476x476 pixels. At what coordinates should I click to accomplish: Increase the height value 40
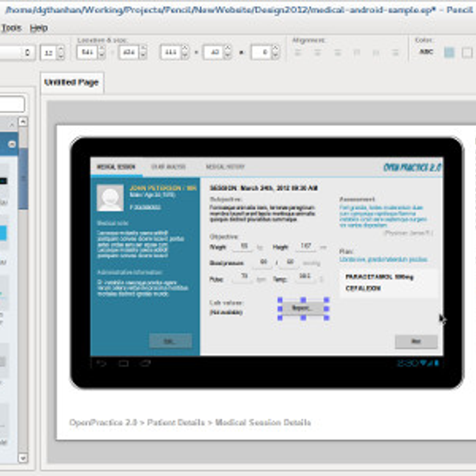[x=228, y=48]
